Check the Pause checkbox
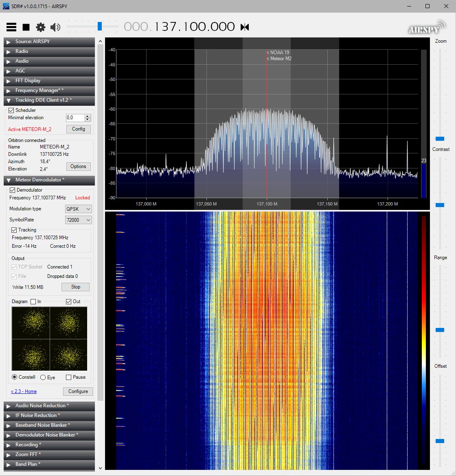Image resolution: width=456 pixels, height=476 pixels. (x=69, y=377)
